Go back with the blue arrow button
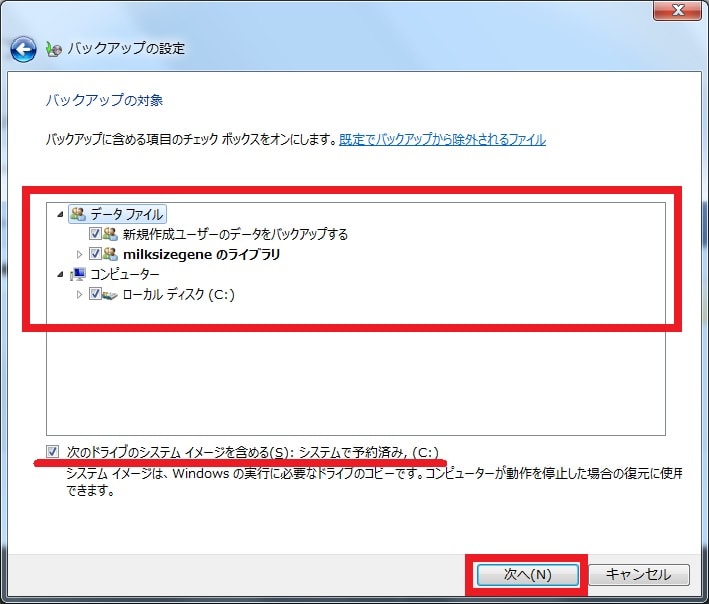The width and height of the screenshot is (709, 604). (x=23, y=49)
